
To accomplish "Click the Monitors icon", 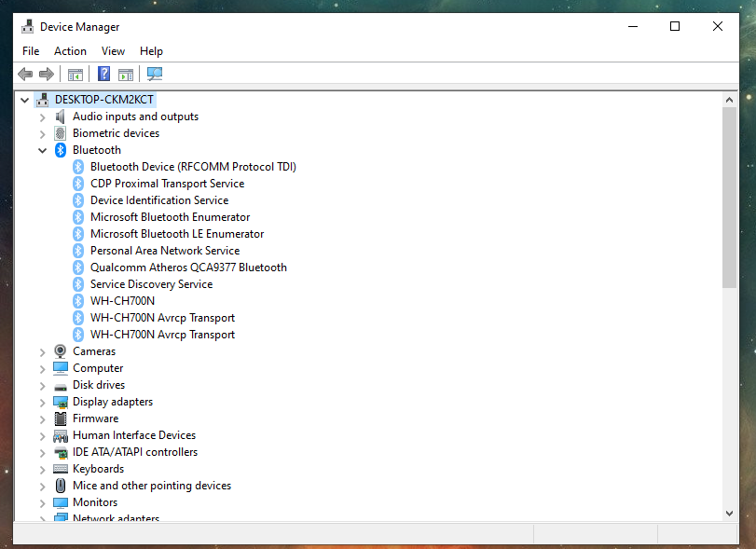I will click(x=61, y=502).
